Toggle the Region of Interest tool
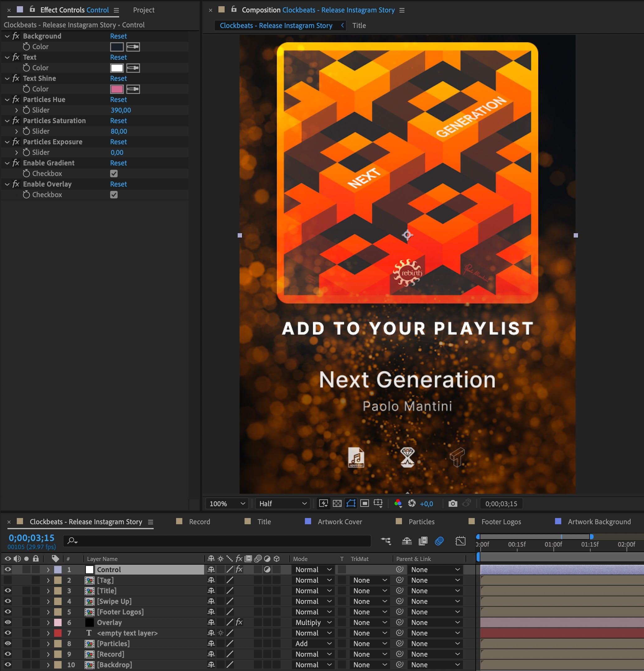Viewport: 644px width, 671px height. coord(351,504)
